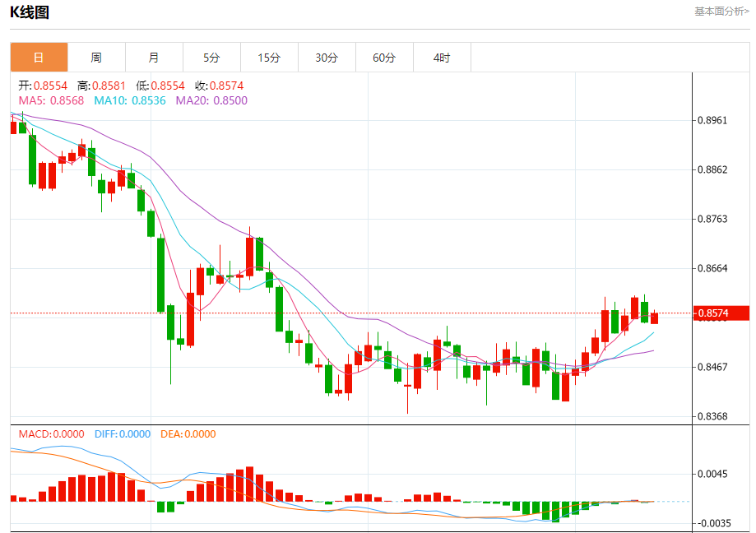The image size is (756, 533).
Task: Click the MA5: 0.8568 indicator label
Action: 51,100
